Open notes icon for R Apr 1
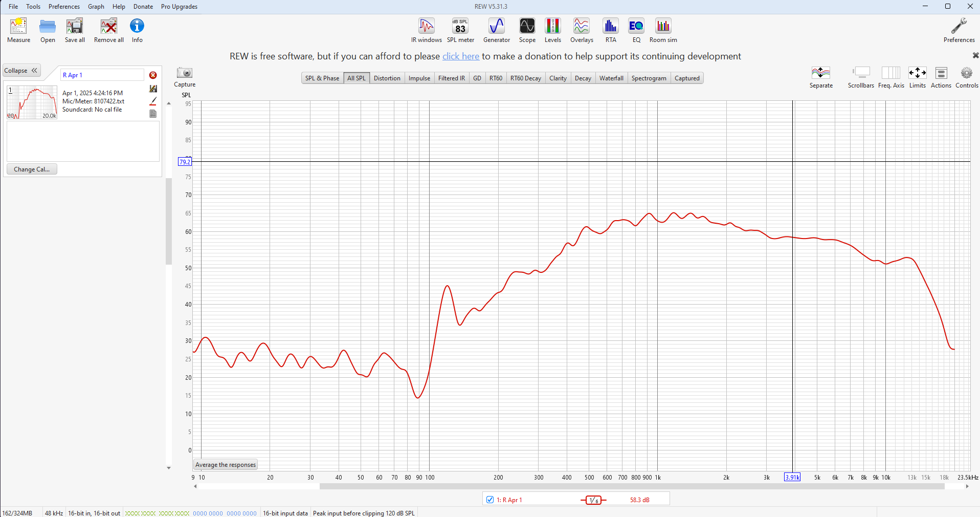Image resolution: width=980 pixels, height=517 pixels. (153, 114)
